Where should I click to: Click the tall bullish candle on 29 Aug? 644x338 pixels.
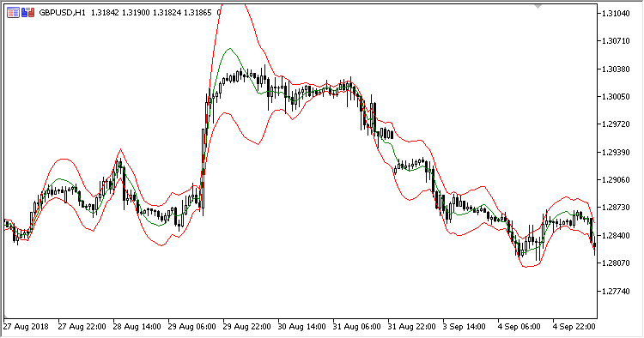(203, 170)
